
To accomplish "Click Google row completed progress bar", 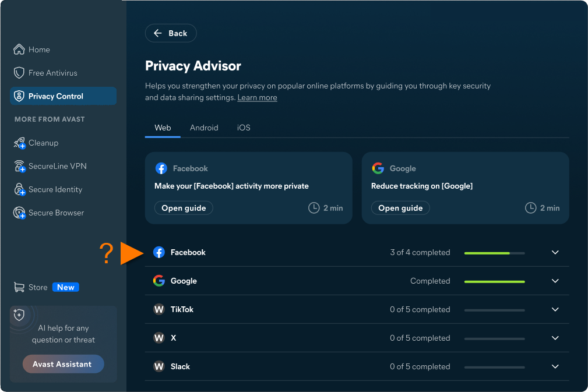I will [494, 282].
